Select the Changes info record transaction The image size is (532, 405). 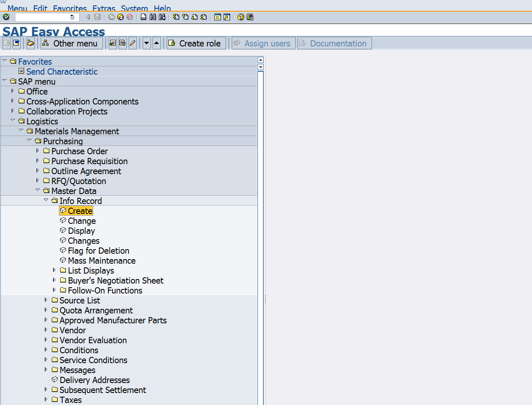[x=84, y=240]
